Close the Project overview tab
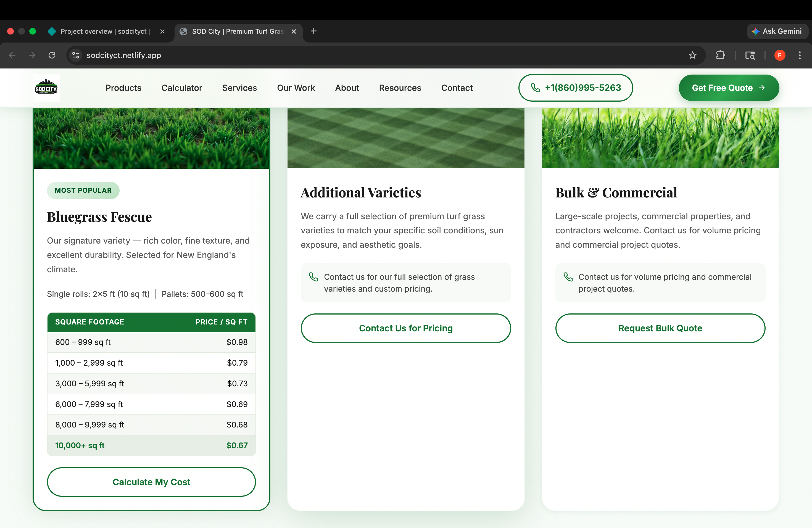The width and height of the screenshot is (812, 528). coord(162,31)
